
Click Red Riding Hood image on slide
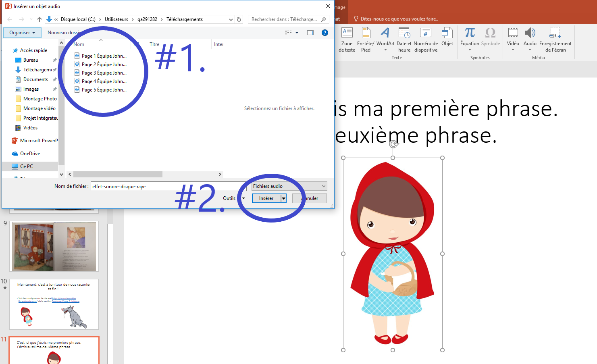tap(393, 254)
